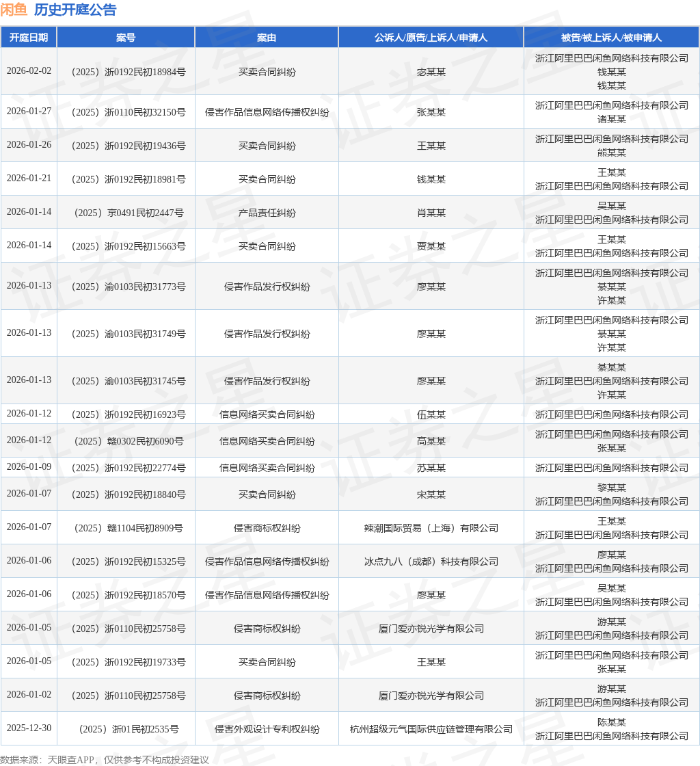Select defendant 诸某某
This screenshot has width=700, height=766.
(x=611, y=119)
